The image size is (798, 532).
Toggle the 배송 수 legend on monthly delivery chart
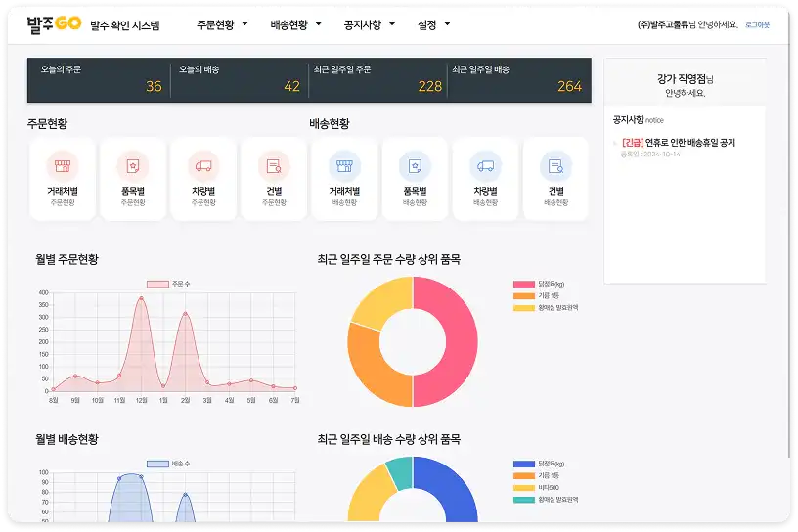click(x=168, y=464)
